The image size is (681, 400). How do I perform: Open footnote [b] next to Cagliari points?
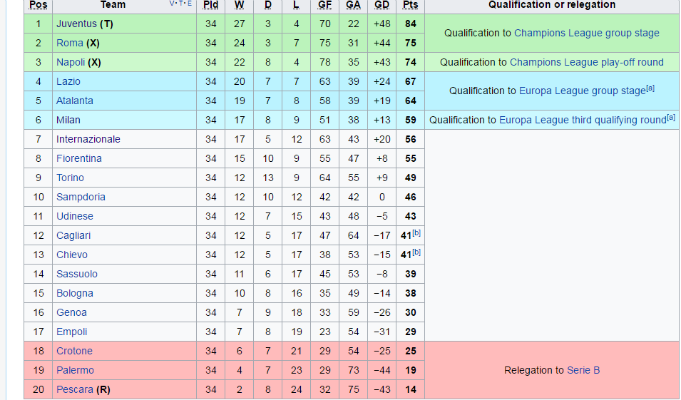pos(417,233)
